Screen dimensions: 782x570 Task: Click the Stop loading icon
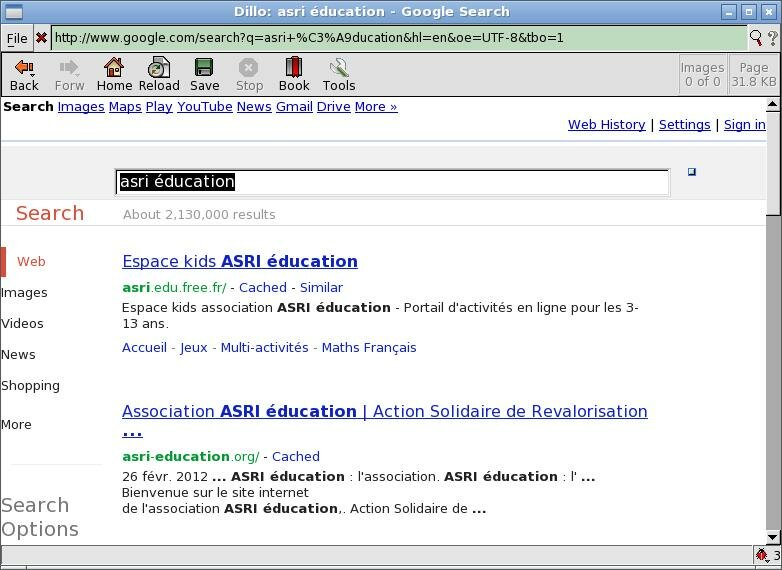pyautogui.click(x=249, y=75)
